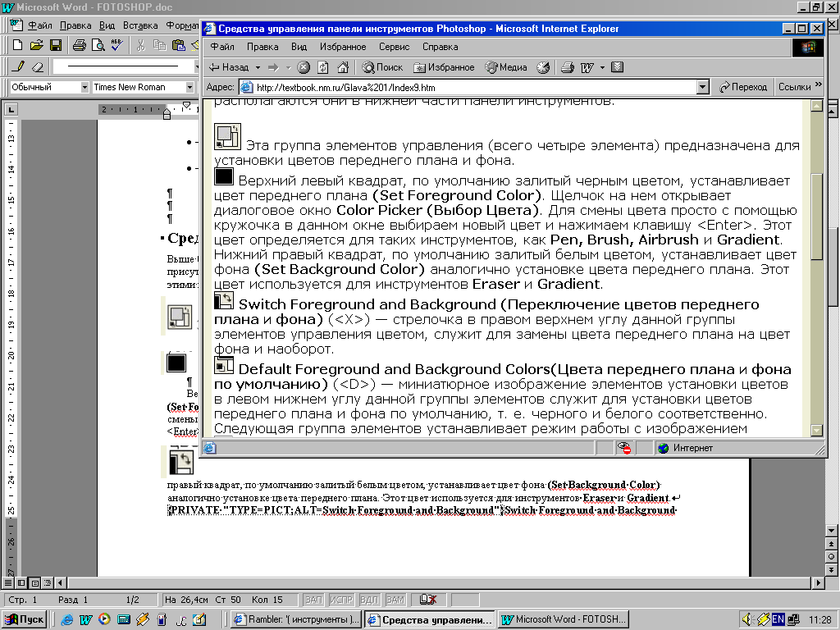Launch Internet Explorer from quick launch
The image size is (840, 630).
[x=67, y=620]
